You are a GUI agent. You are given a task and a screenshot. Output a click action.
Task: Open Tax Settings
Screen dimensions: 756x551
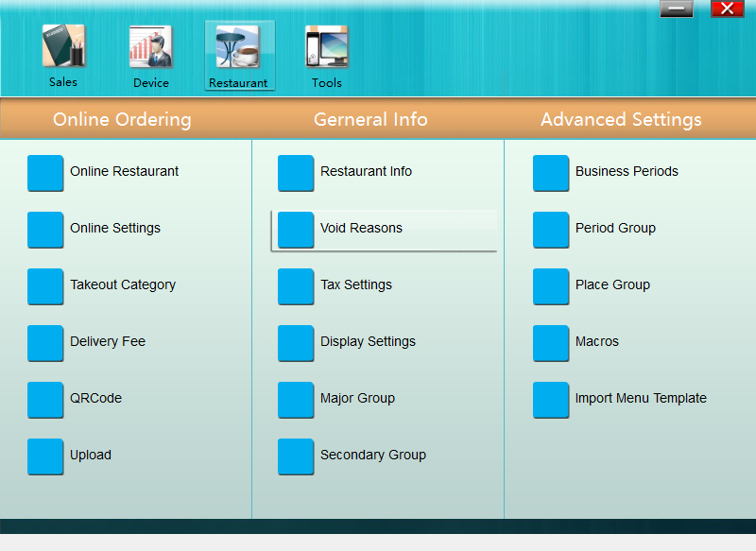(356, 284)
